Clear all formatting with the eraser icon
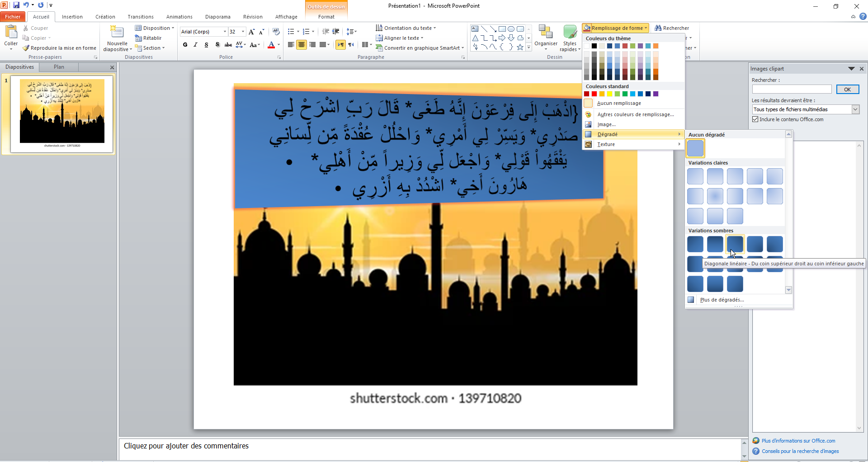This screenshot has height=462, width=868. point(276,32)
